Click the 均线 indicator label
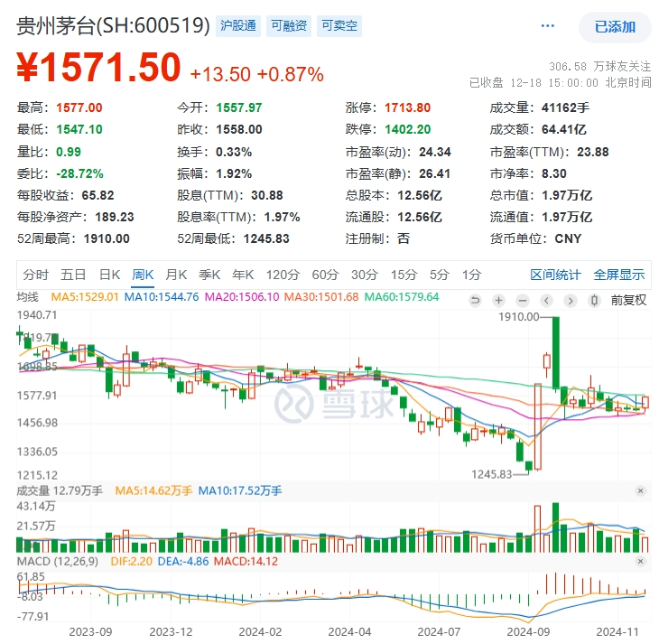This screenshot has height=644, width=659. [x=27, y=297]
